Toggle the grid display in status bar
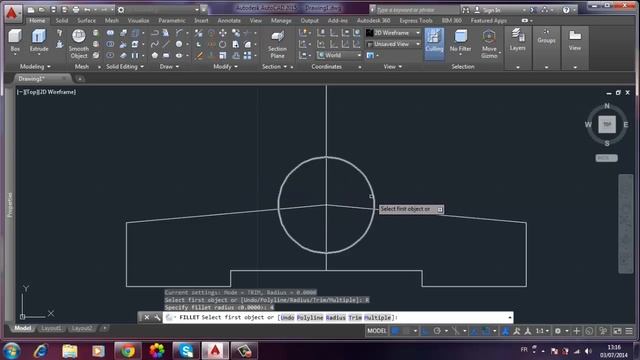640x360 pixels. point(395,331)
